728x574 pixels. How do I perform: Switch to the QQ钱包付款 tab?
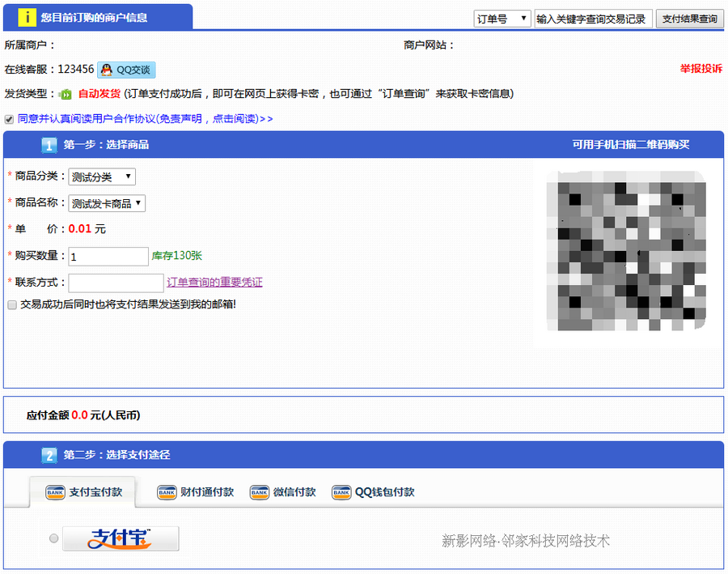click(x=373, y=492)
